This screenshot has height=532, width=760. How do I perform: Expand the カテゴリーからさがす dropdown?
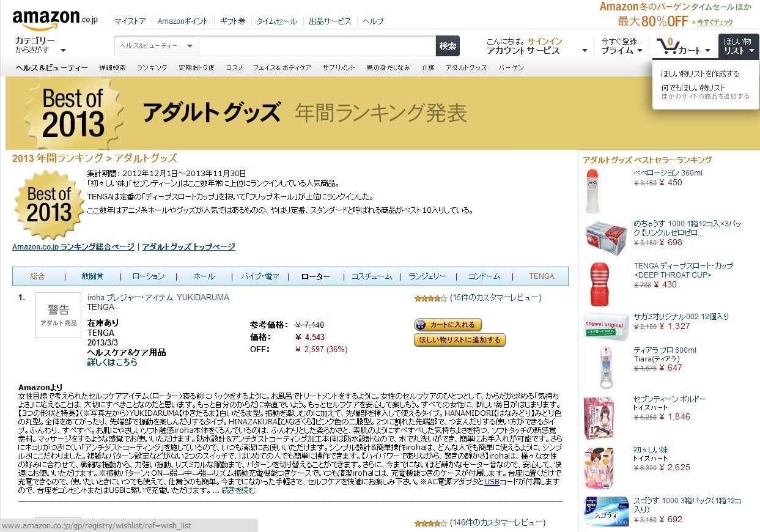(40, 45)
